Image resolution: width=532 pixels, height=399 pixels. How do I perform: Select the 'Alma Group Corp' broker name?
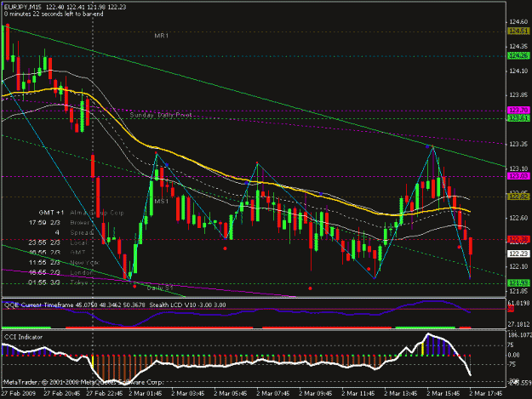97,213
